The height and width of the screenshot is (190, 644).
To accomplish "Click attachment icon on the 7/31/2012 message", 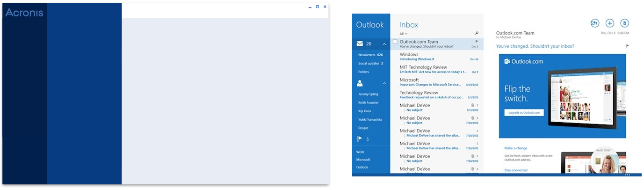I will click(473, 105).
